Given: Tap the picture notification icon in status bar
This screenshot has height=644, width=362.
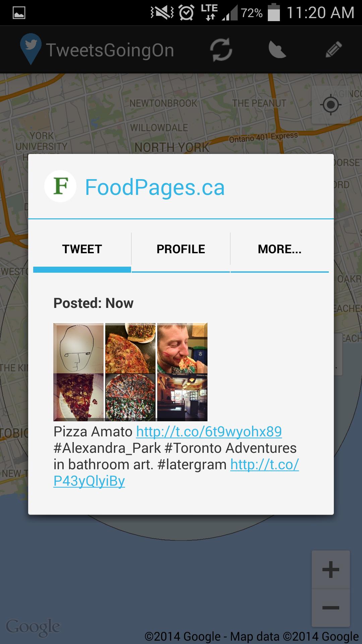Looking at the screenshot, I should tap(19, 13).
